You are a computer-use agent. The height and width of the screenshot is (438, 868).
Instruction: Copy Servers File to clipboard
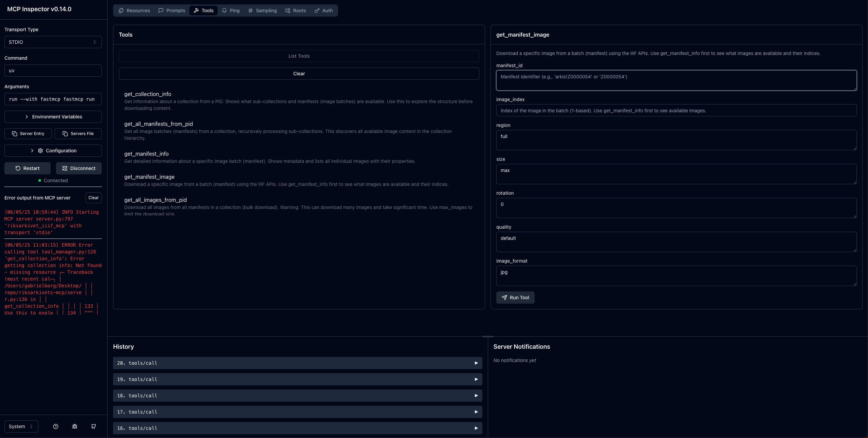pos(78,134)
